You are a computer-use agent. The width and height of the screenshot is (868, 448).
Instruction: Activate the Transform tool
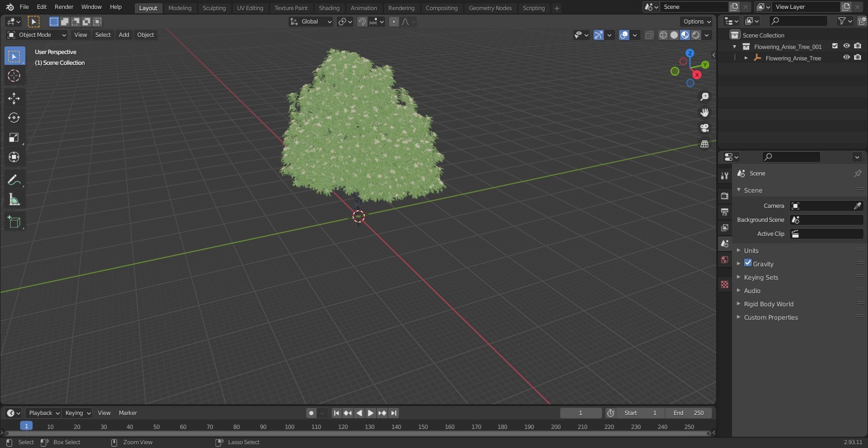coord(14,157)
